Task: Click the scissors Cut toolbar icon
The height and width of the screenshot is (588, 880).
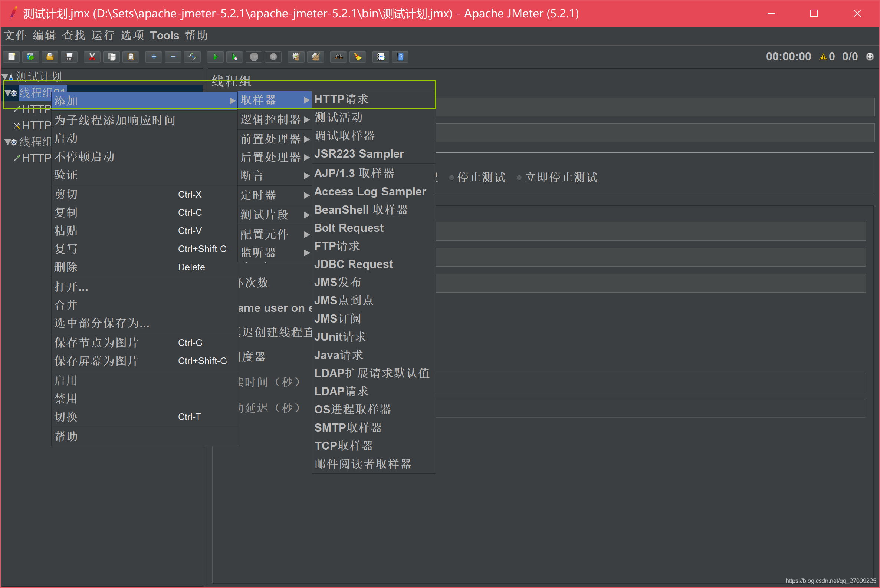Action: point(92,57)
